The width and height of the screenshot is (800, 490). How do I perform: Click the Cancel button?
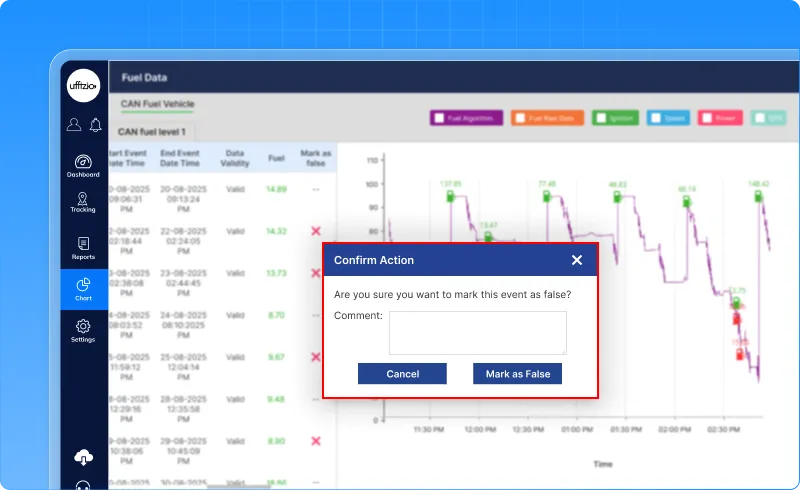coord(402,374)
